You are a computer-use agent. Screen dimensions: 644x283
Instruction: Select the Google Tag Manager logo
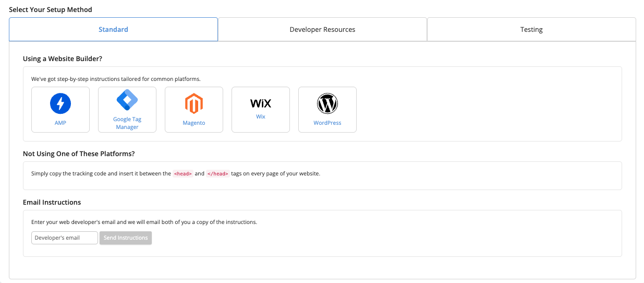(127, 100)
